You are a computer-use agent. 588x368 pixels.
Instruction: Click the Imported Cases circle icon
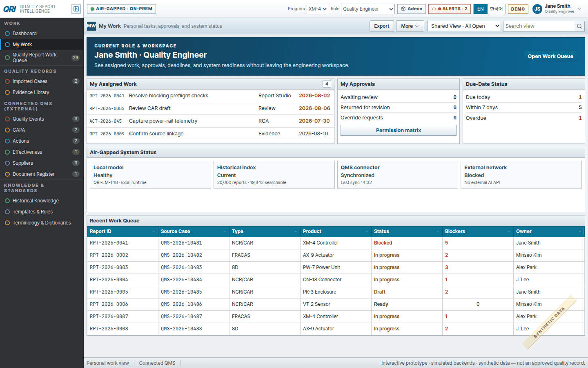point(7,81)
